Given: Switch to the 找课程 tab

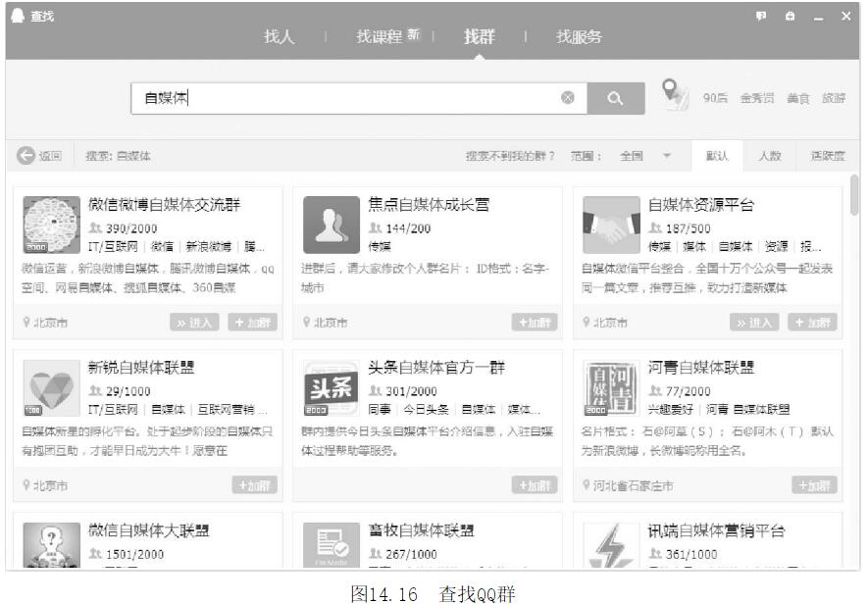Looking at the screenshot, I should (x=380, y=37).
